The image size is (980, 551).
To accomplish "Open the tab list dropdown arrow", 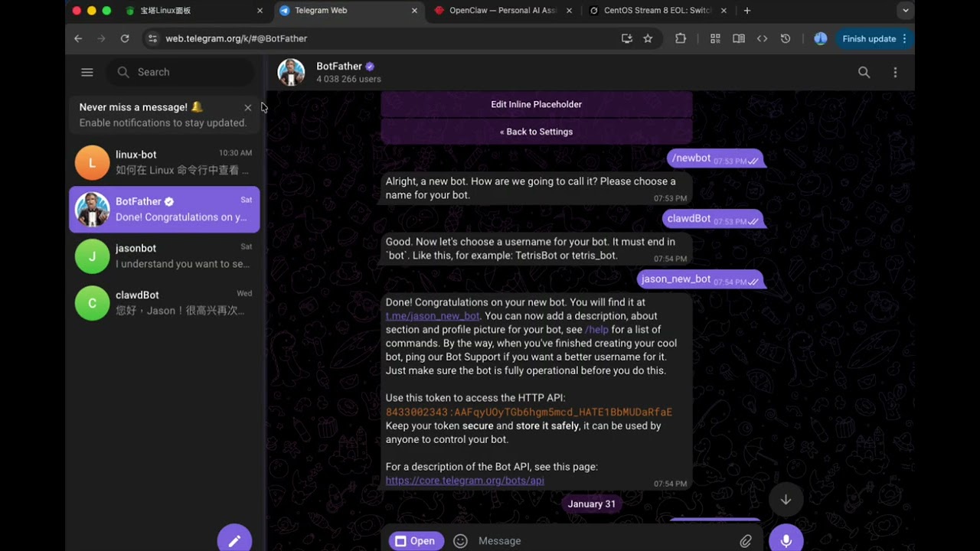I will 906,11.
